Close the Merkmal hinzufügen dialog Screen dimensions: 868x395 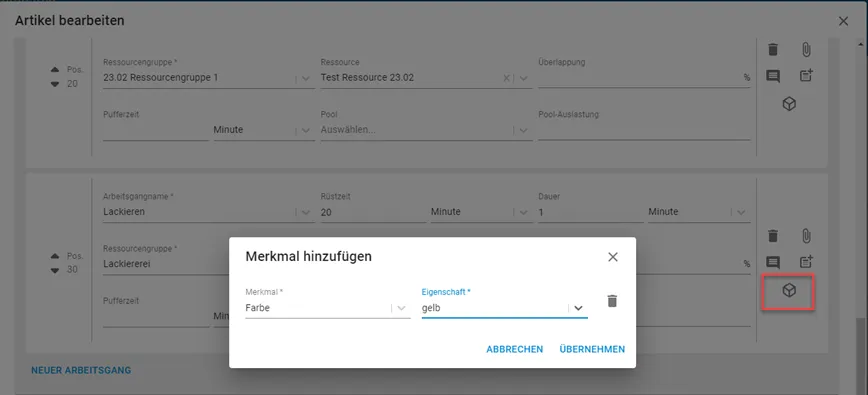(x=612, y=257)
